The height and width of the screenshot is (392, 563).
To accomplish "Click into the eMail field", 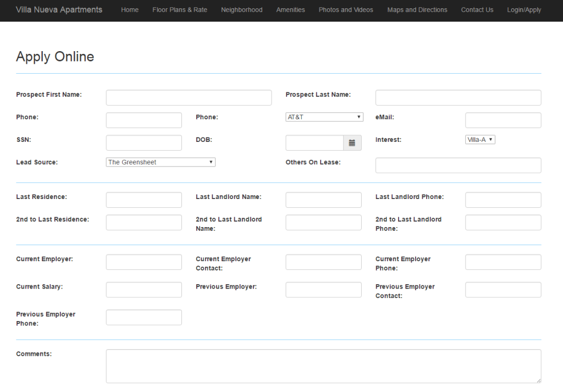I will 503,120.
